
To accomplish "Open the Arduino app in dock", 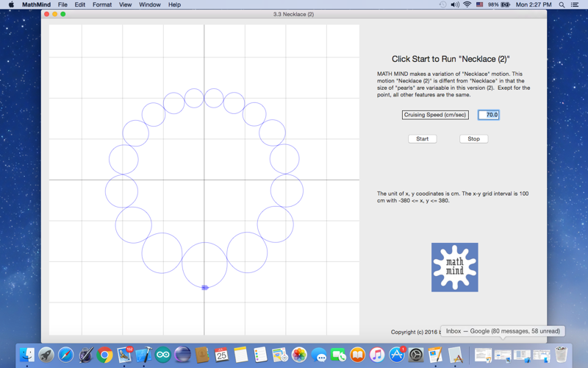I will (163, 355).
